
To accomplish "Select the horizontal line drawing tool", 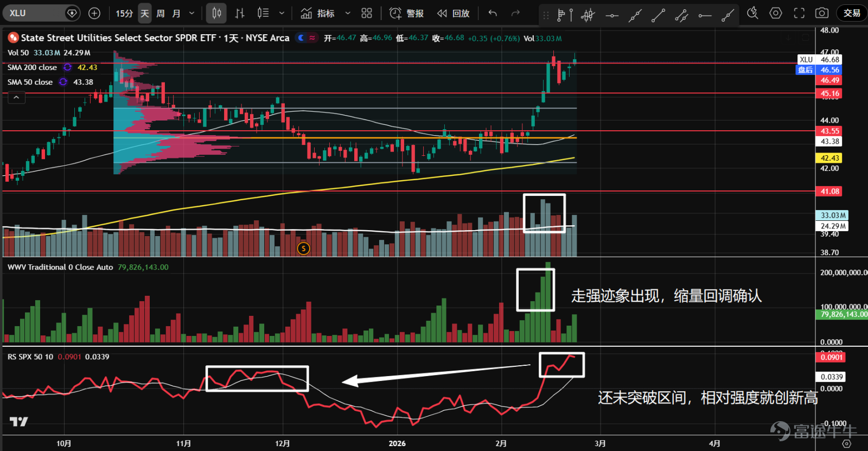I will pos(612,16).
